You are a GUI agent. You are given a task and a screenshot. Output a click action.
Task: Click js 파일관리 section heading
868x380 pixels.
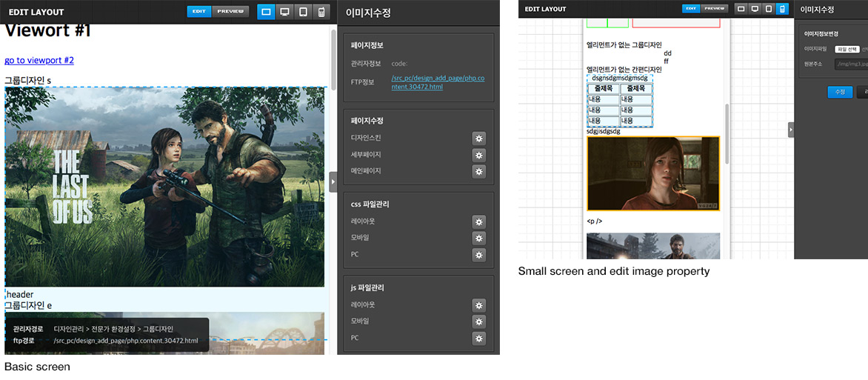369,288
